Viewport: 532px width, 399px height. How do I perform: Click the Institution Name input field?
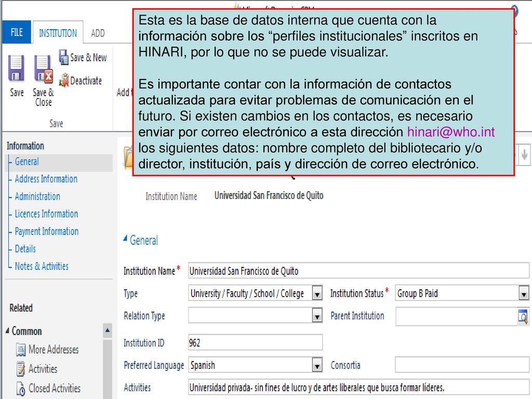(x=358, y=271)
